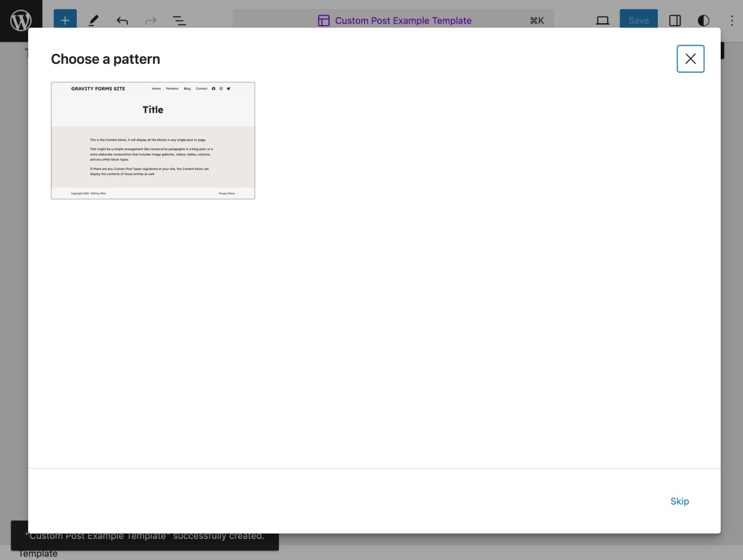Click the Redo arrow icon
The width and height of the screenshot is (743, 560).
click(x=151, y=20)
